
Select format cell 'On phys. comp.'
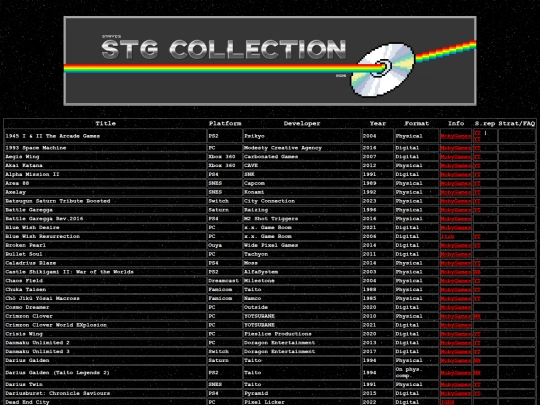pos(417,373)
